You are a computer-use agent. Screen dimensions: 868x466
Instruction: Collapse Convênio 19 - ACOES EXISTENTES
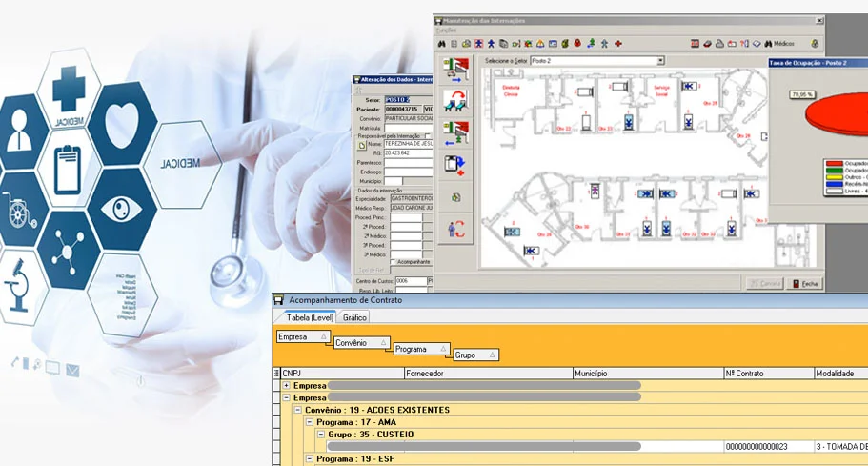pos(298,410)
